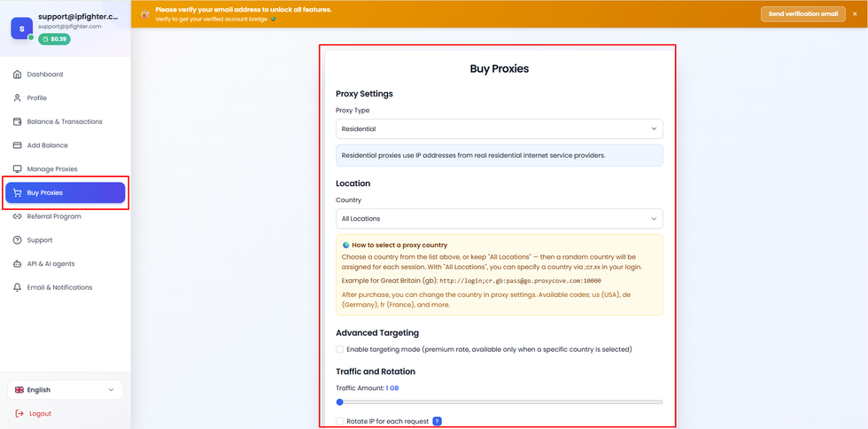Viewport: 868px width, 429px height.
Task: Click the UK flag icon in language selector
Action: [x=19, y=390]
